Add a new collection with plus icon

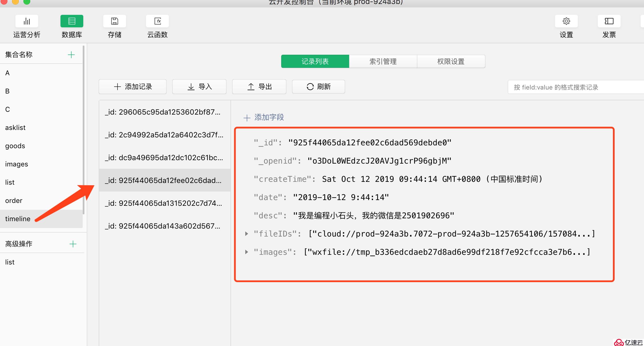[71, 55]
